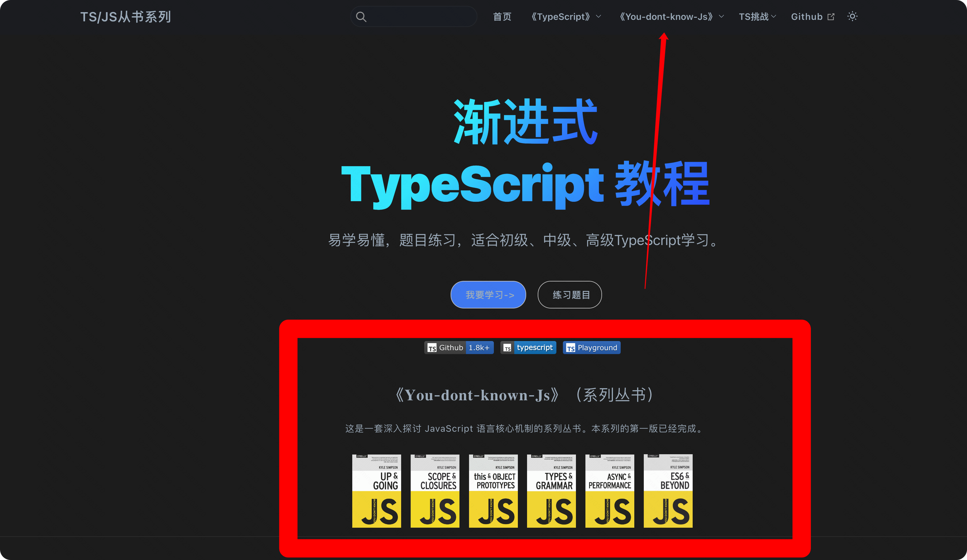The height and width of the screenshot is (560, 967).
Task: Click the TS logo on Playground badge
Action: tap(571, 348)
